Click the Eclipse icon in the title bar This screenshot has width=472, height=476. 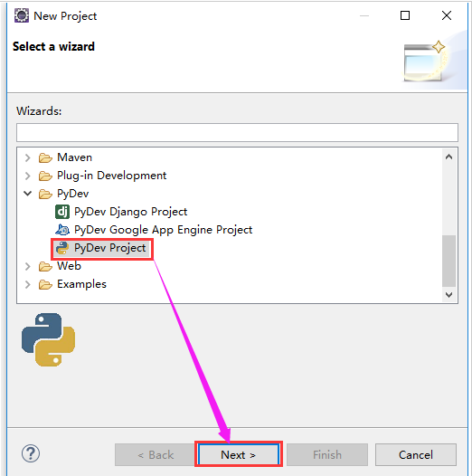click(x=22, y=15)
